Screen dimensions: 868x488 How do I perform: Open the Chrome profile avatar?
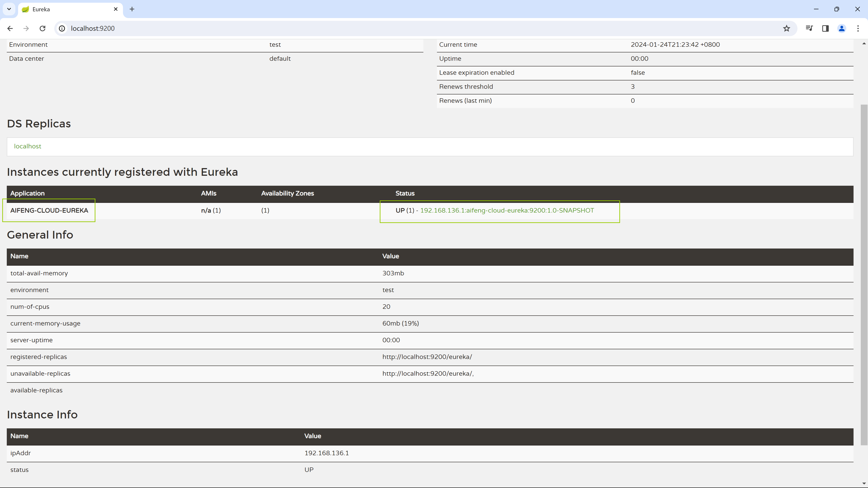[842, 29]
